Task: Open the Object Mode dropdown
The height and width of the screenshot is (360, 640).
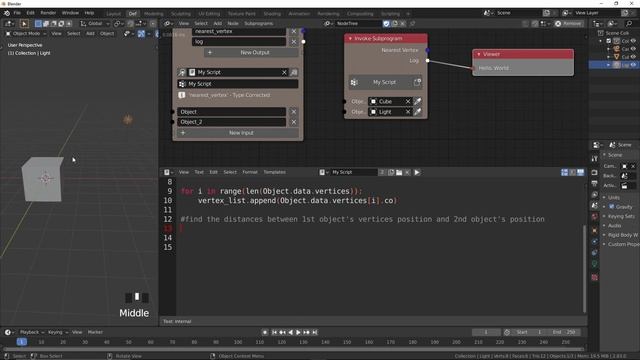Action: click(26, 33)
